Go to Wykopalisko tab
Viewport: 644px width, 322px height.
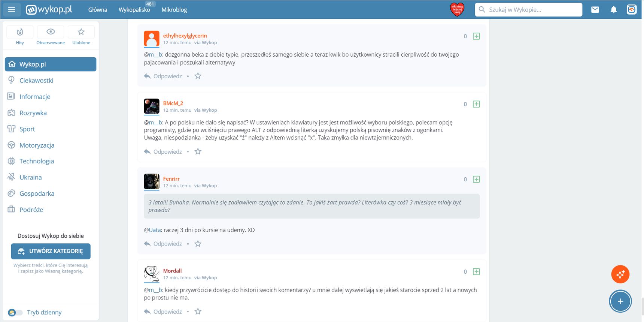[134, 10]
